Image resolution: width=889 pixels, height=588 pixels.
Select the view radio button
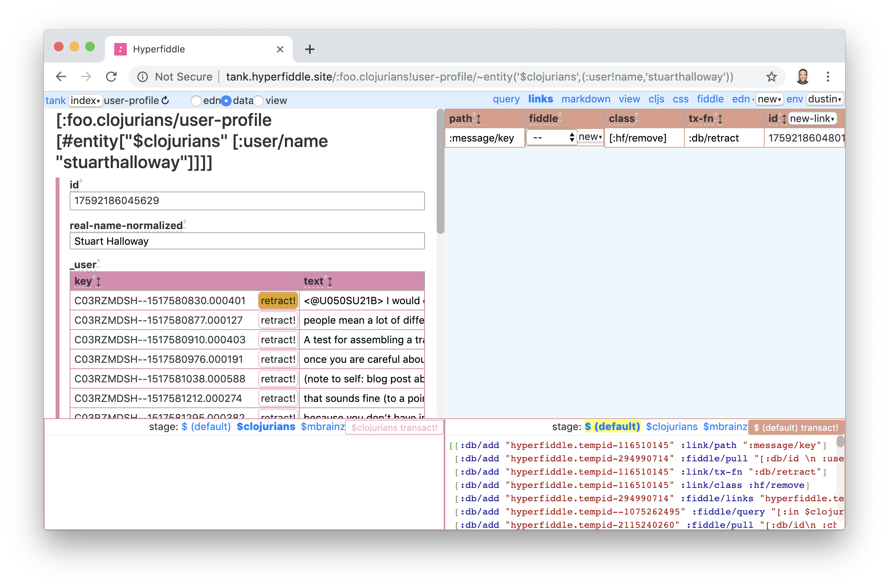point(258,101)
